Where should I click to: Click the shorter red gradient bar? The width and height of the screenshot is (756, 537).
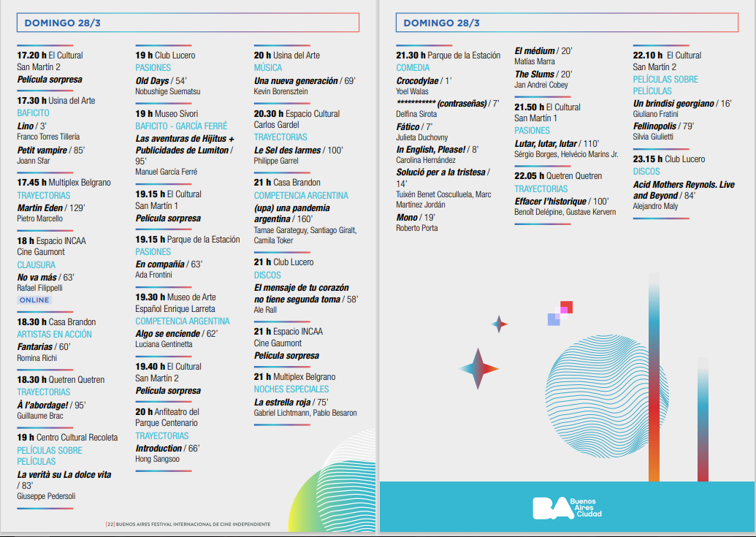point(703,419)
